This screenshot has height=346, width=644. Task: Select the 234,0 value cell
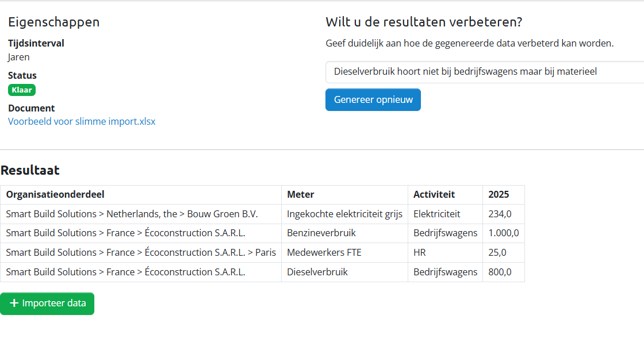click(x=500, y=214)
